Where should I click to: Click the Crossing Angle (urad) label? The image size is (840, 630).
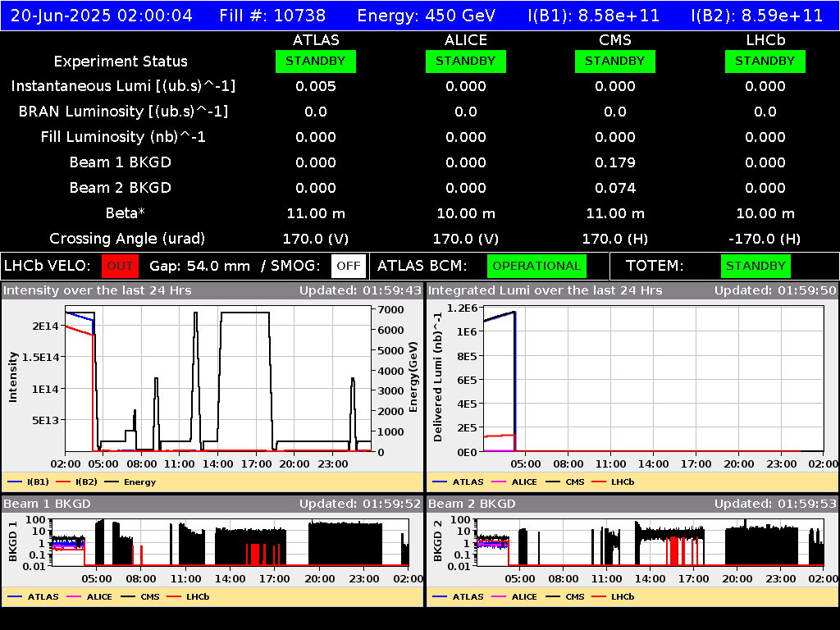point(127,239)
